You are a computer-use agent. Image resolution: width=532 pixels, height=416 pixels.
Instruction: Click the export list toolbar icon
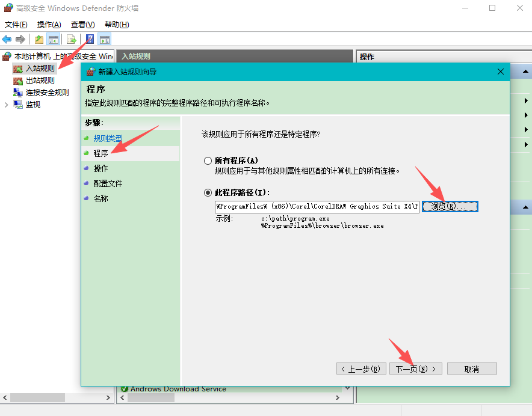71,39
